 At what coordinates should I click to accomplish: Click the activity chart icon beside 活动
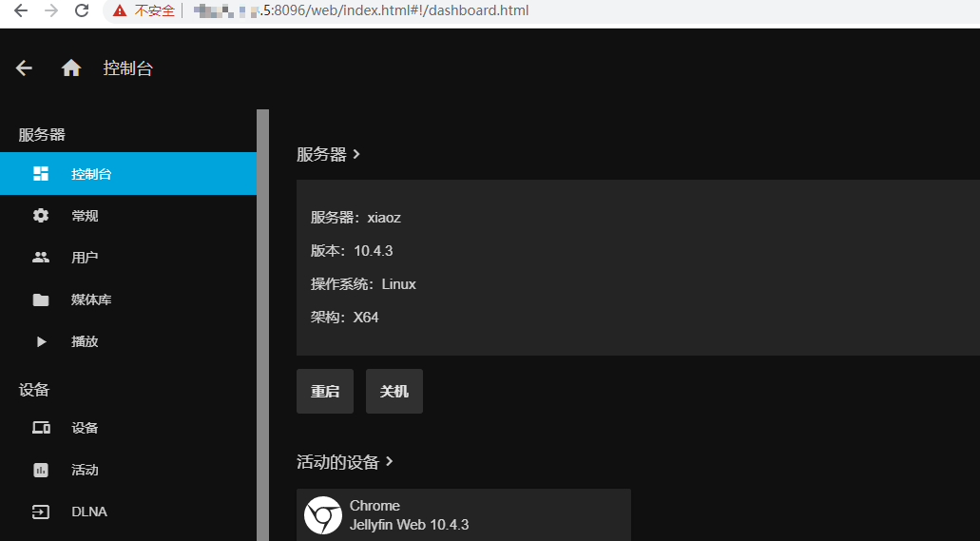click(x=41, y=470)
